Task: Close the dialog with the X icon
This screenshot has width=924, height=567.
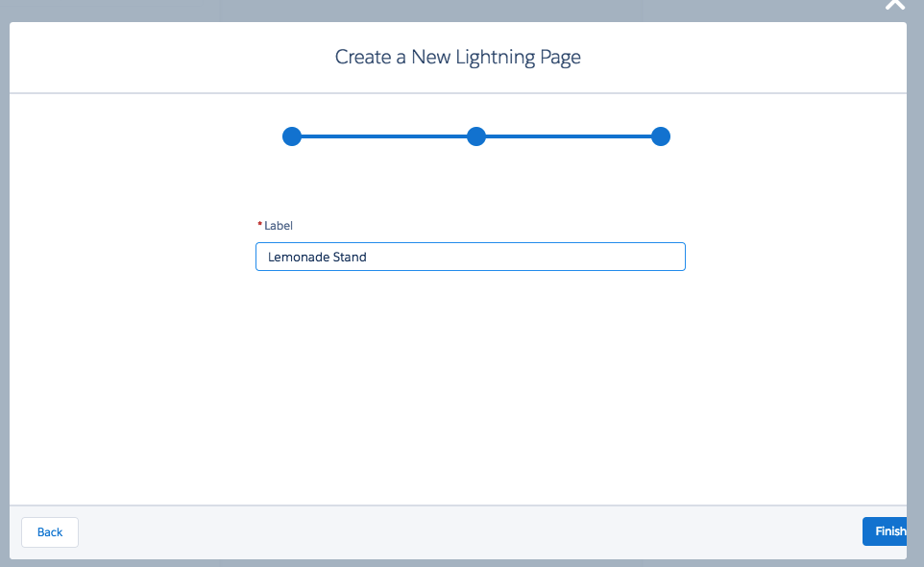Action: [x=894, y=5]
